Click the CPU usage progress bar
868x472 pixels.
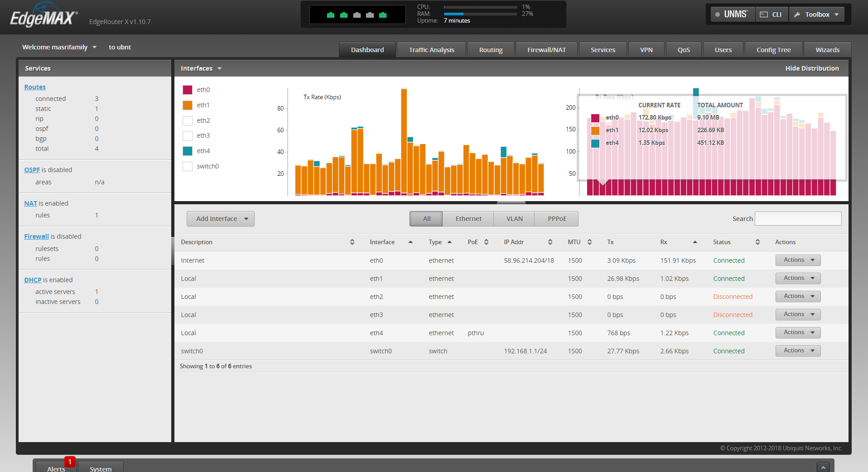[480, 7]
